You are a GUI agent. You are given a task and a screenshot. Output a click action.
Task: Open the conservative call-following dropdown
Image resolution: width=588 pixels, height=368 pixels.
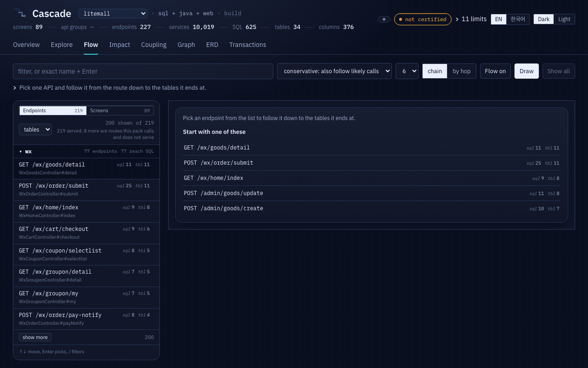pos(334,71)
